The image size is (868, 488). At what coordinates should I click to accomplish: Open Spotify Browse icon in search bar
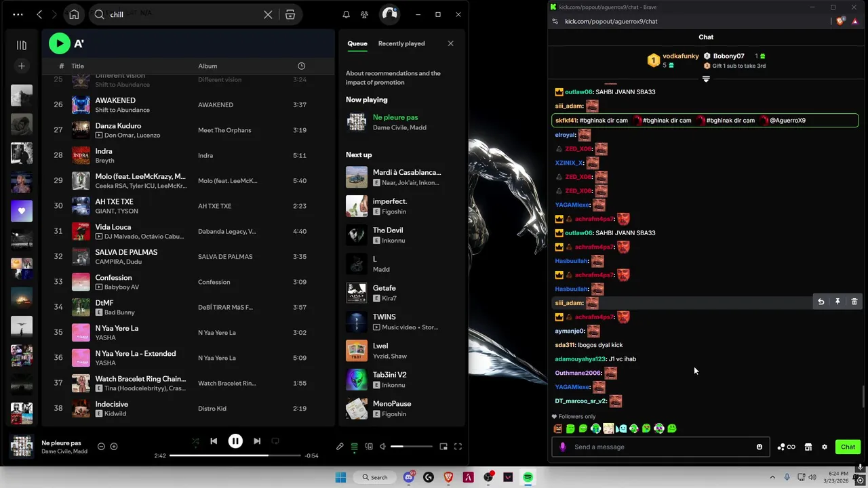pyautogui.click(x=290, y=14)
